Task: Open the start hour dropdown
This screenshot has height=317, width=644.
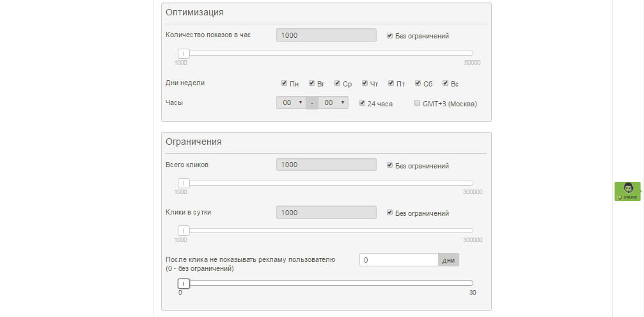Action: [291, 102]
